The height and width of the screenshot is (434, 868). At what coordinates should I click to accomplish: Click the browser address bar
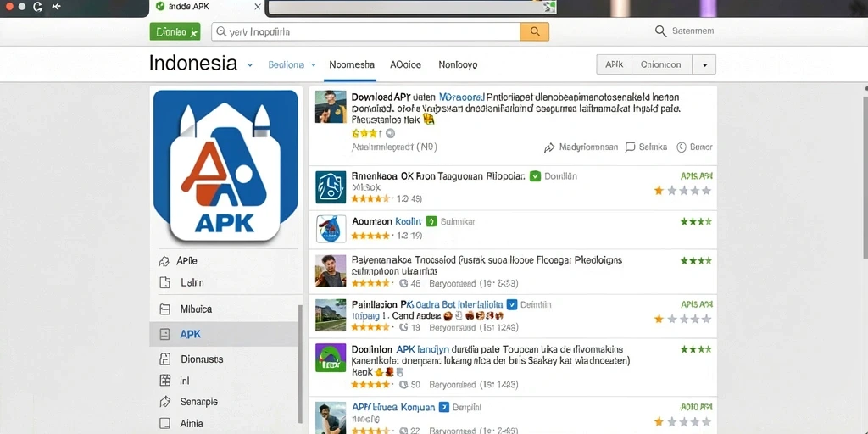[413, 7]
